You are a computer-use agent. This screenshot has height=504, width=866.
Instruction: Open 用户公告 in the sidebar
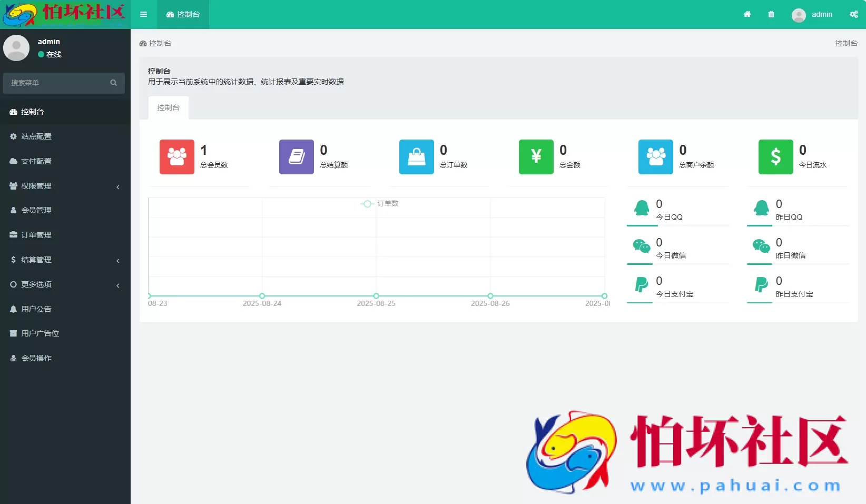point(36,309)
